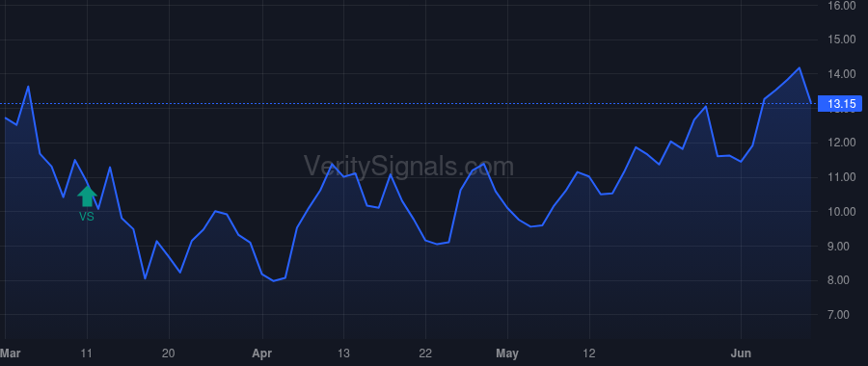
Task: Click the 11.00 price axis label
Action: (841, 177)
